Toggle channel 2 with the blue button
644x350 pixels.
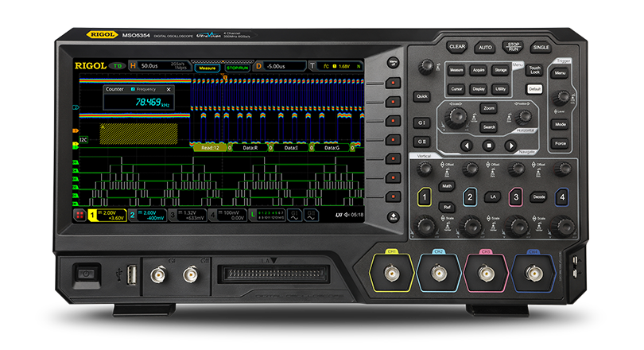click(470, 196)
